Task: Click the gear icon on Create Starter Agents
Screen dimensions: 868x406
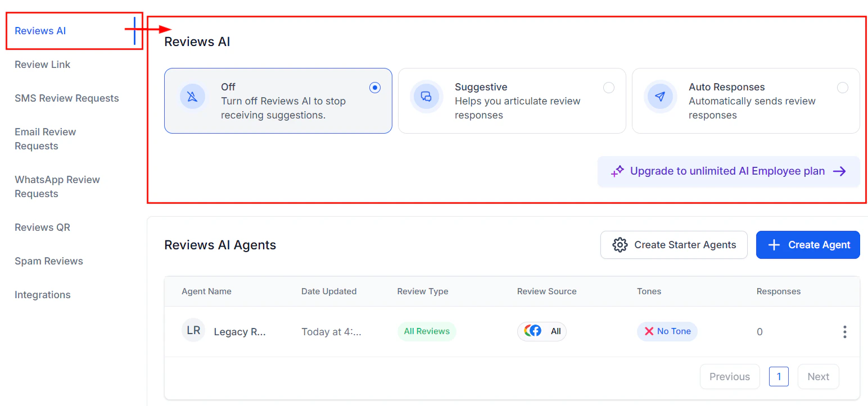Action: coord(620,245)
